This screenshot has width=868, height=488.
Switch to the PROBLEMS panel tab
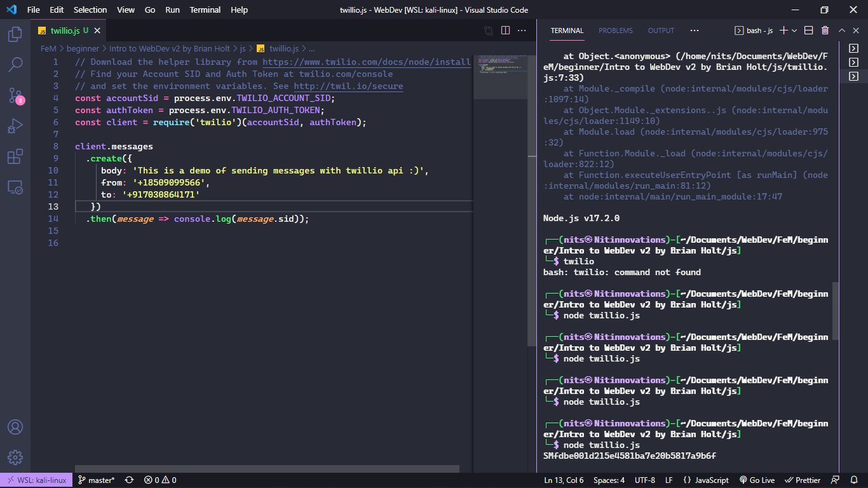point(616,30)
